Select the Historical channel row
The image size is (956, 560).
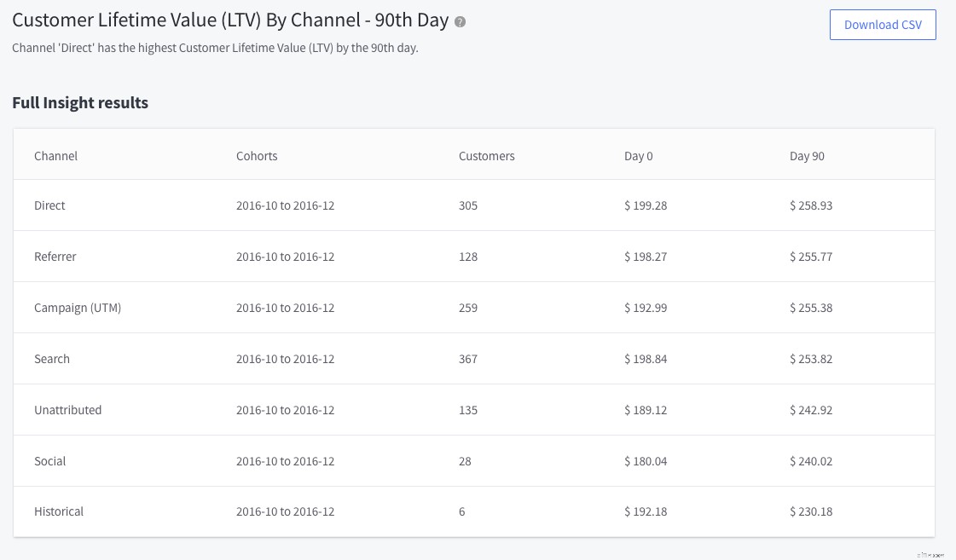(x=59, y=511)
